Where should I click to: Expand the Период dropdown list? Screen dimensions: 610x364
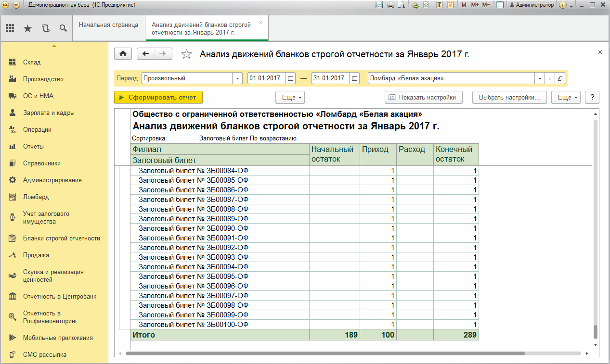[237, 78]
